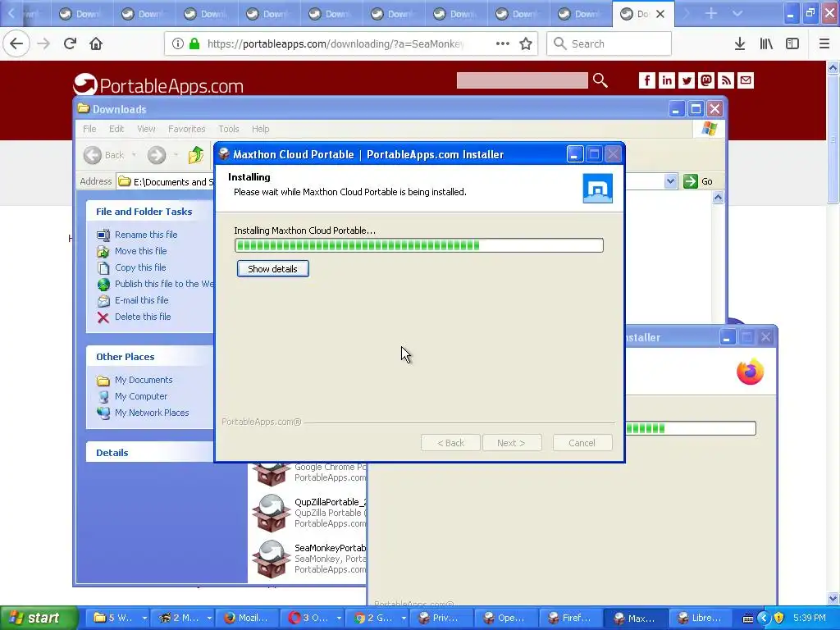Screen dimensions: 840x630
Task: Open a new Firefox tab
Action: pyautogui.click(x=711, y=13)
